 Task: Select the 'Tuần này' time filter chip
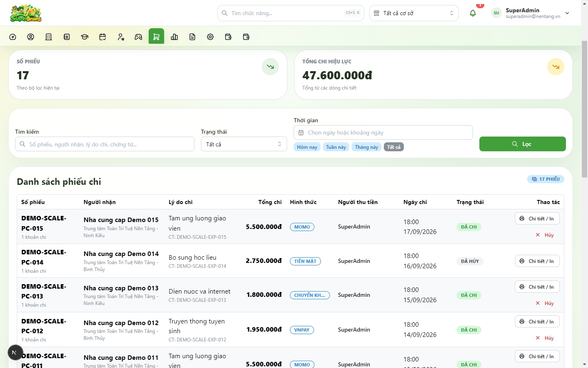click(x=336, y=147)
